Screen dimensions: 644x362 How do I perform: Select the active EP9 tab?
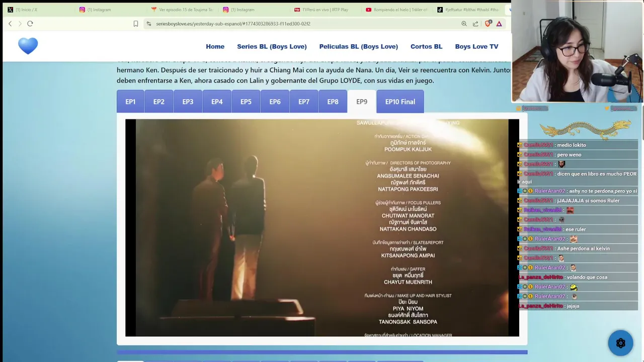coord(362,102)
